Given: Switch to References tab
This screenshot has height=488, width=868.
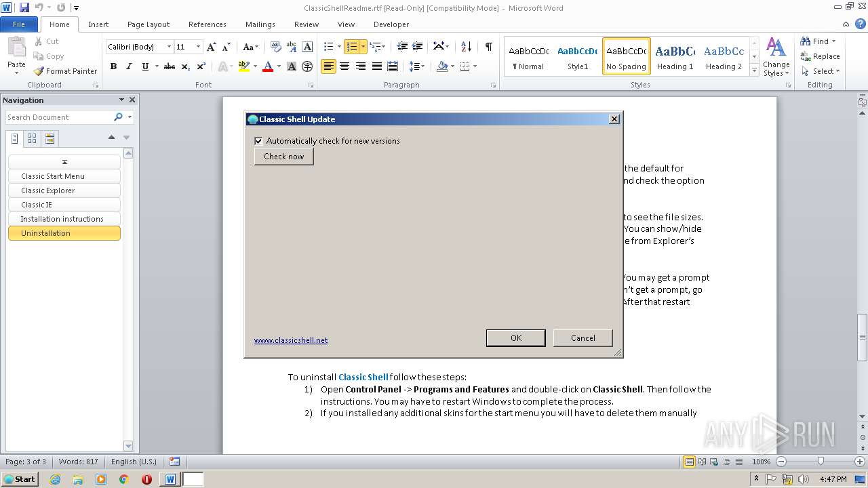Looking at the screenshot, I should pyautogui.click(x=208, y=24).
